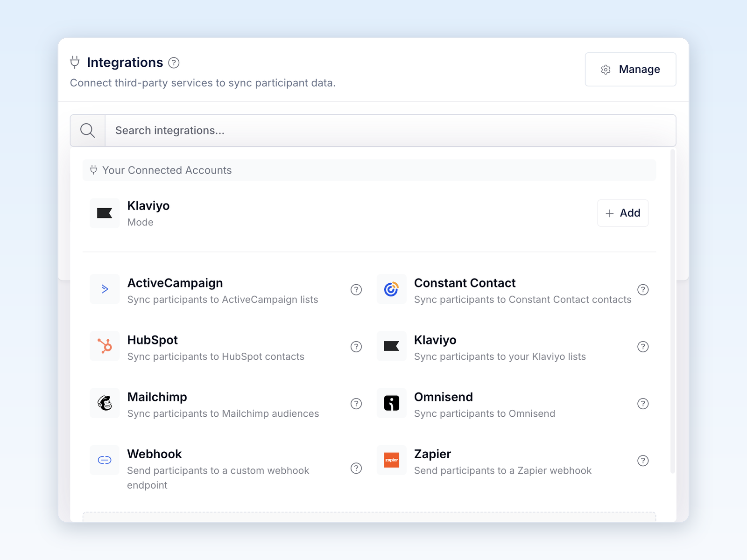Click the plug icon next to Integrations
The width and height of the screenshot is (747, 560).
[75, 62]
